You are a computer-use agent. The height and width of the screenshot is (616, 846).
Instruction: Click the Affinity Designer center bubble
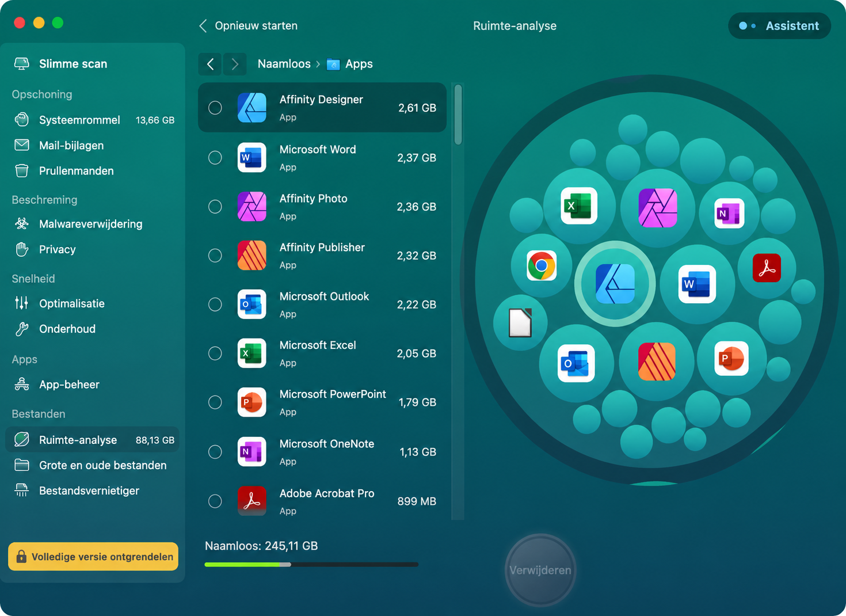[x=615, y=284]
